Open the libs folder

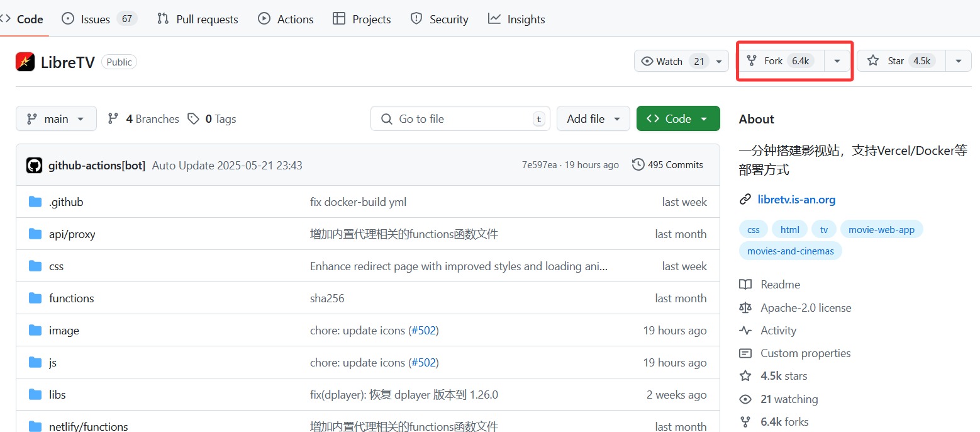(x=57, y=395)
